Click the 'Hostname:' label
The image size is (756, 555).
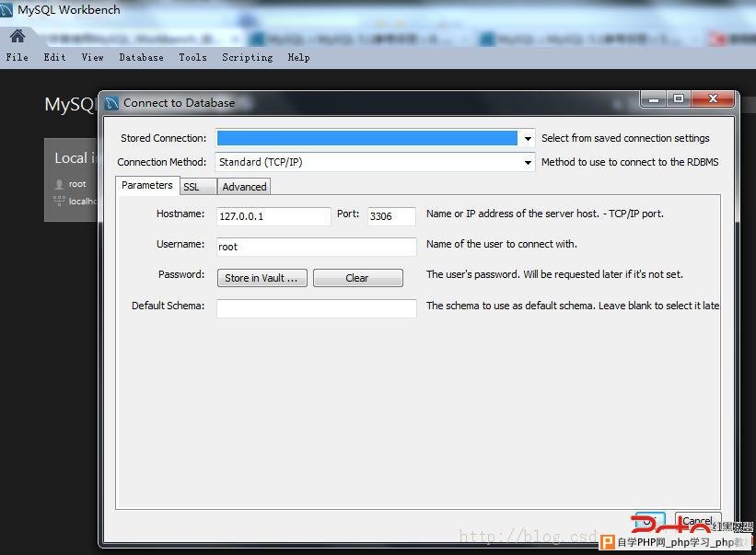(180, 214)
